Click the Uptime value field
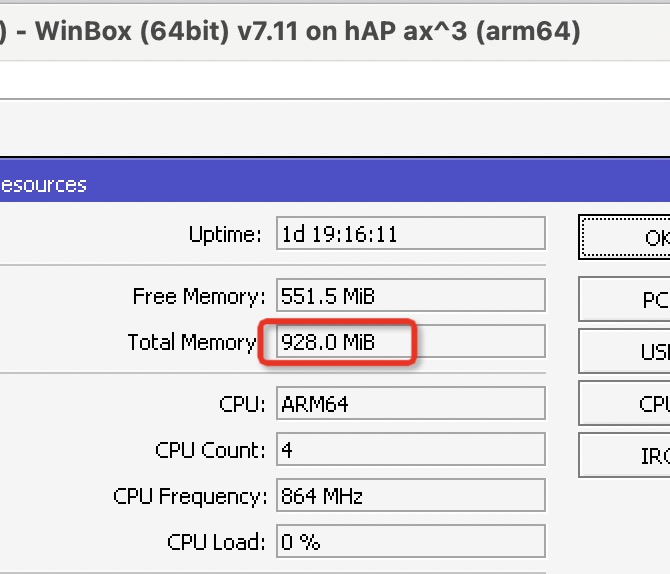Viewport: 670px width, 574px height. pos(410,235)
